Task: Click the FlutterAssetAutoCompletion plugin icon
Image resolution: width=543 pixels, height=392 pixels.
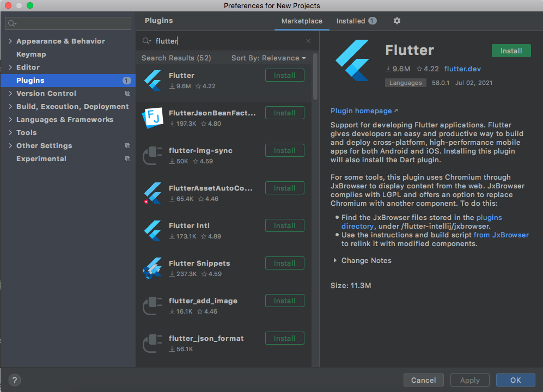Action: tap(152, 193)
